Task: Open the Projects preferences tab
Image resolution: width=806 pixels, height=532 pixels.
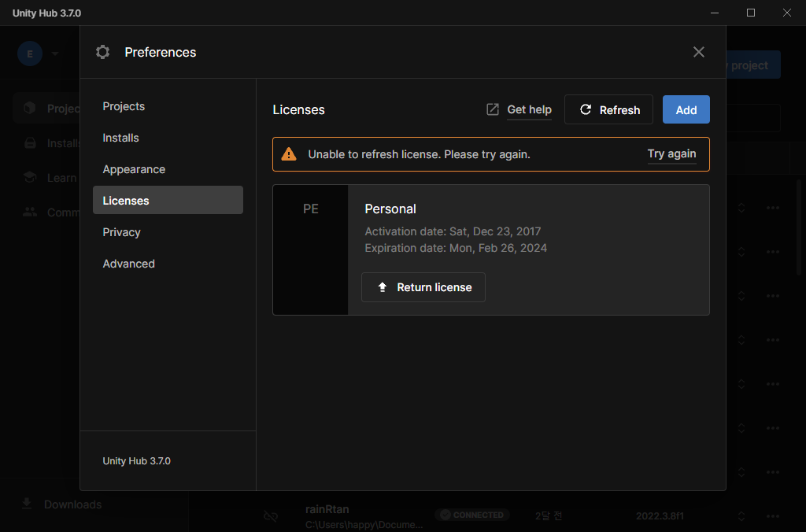Action: coord(168,106)
